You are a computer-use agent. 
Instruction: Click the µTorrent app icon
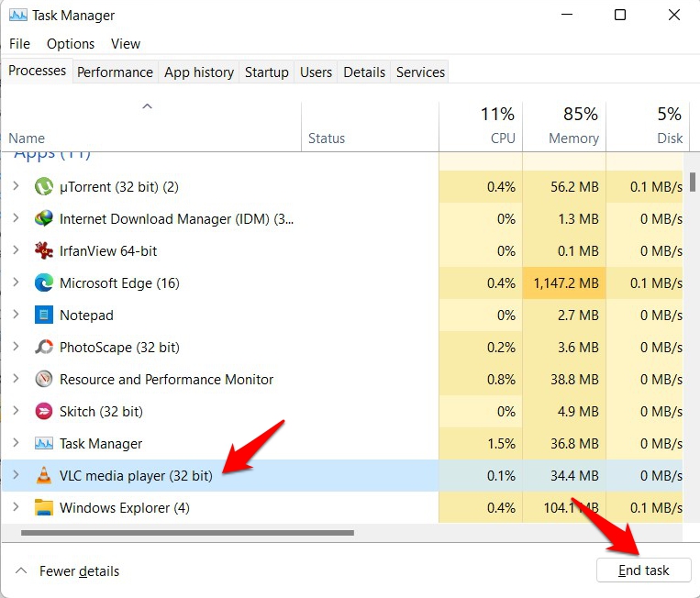point(43,187)
